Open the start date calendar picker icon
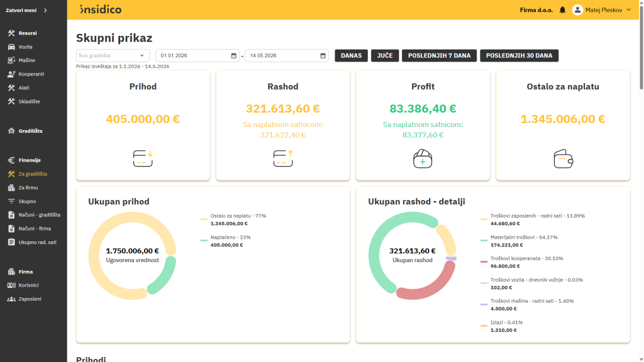This screenshot has width=644, height=362. click(234, 56)
